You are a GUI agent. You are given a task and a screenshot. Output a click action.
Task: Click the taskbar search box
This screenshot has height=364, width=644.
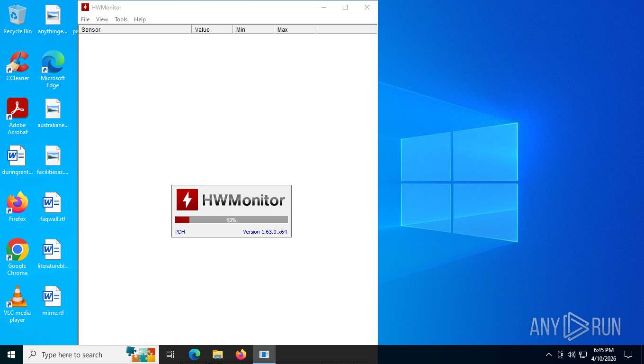pos(90,355)
